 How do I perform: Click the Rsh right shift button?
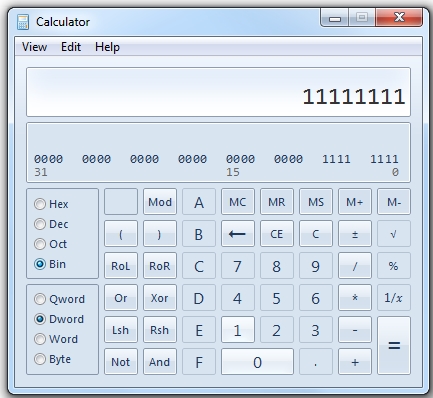[160, 330]
